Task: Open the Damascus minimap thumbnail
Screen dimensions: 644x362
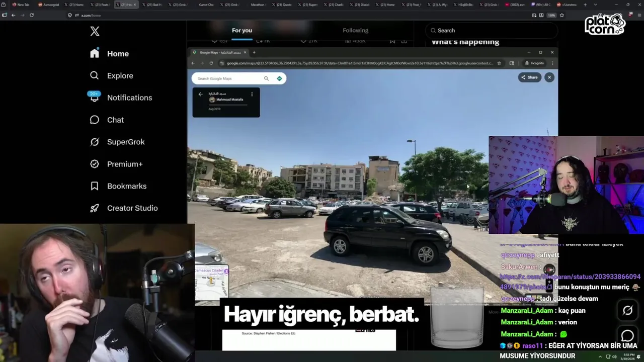Action: 212,282
